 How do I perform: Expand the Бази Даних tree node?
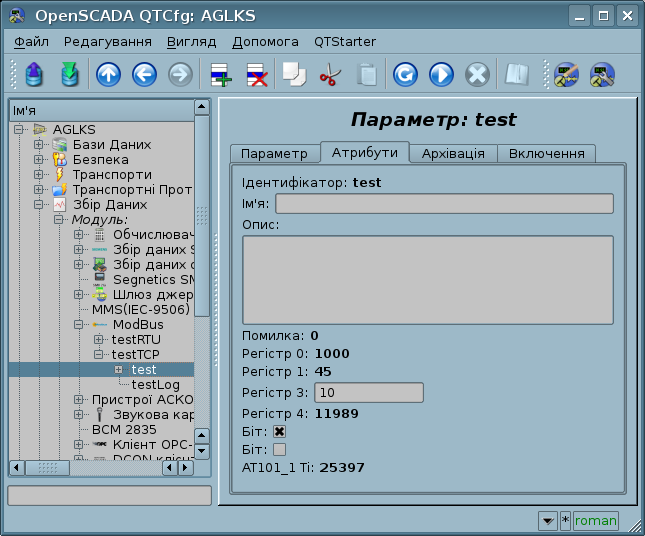39,145
